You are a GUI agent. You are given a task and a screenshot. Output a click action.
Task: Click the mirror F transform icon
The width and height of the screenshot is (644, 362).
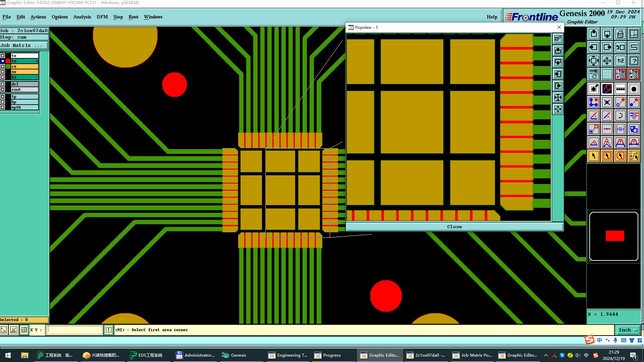tap(634, 116)
